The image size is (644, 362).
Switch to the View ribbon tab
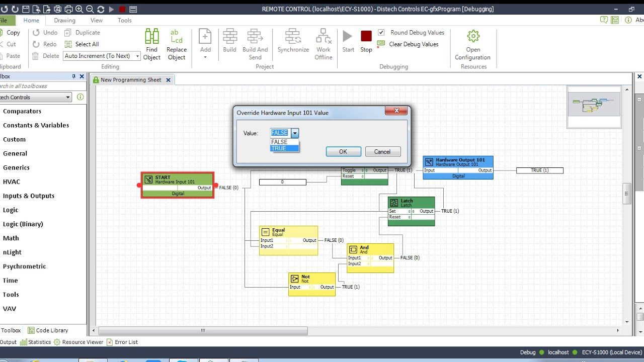click(97, 20)
